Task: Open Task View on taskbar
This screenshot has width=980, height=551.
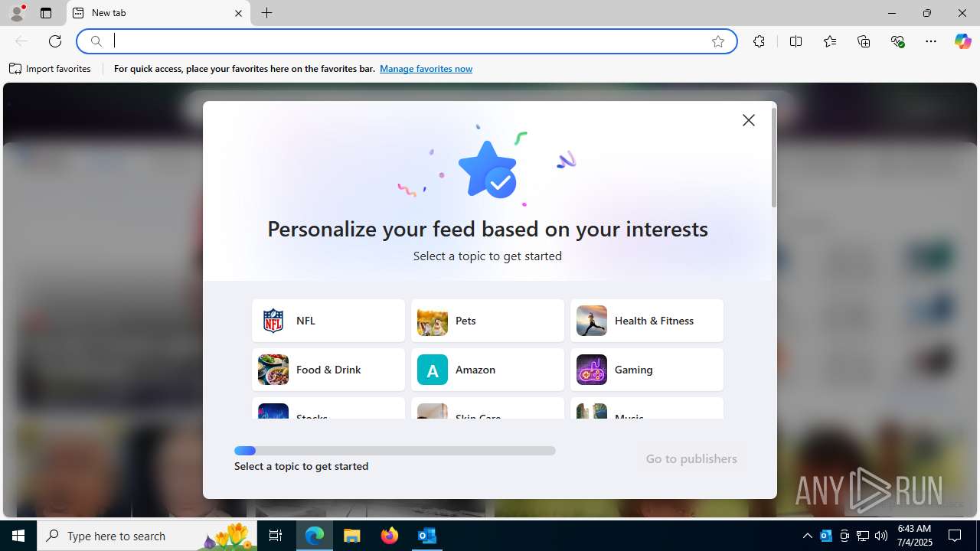Action: point(276,536)
